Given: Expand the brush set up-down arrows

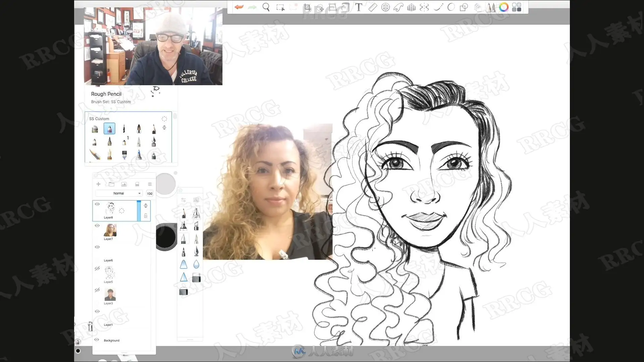Looking at the screenshot, I should pos(164,127).
